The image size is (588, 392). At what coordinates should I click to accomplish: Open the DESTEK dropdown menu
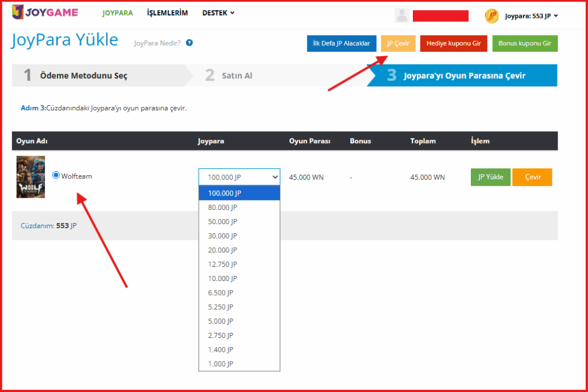(x=218, y=13)
